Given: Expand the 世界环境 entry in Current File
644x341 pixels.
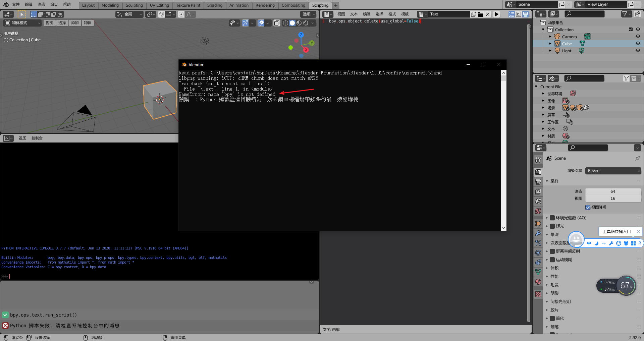Looking at the screenshot, I should pos(543,94).
